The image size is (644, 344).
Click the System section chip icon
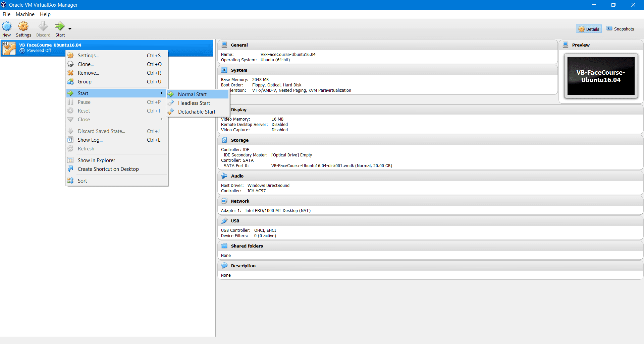tap(224, 70)
